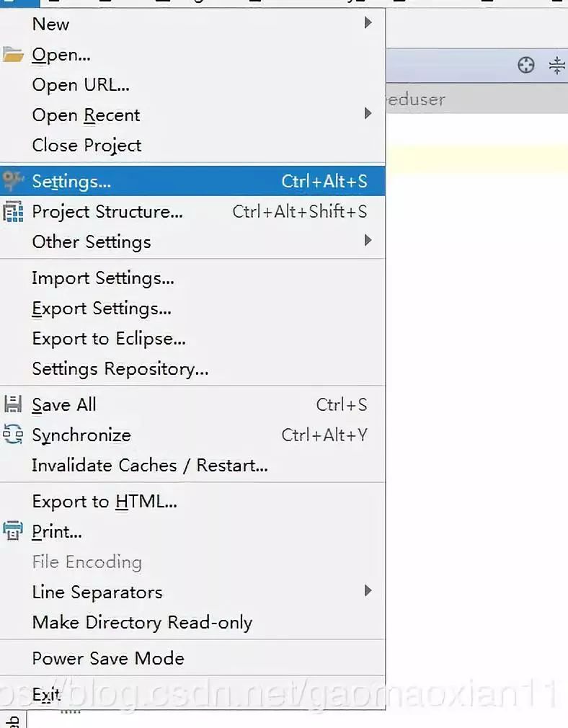Click the Open folder icon

[14, 55]
